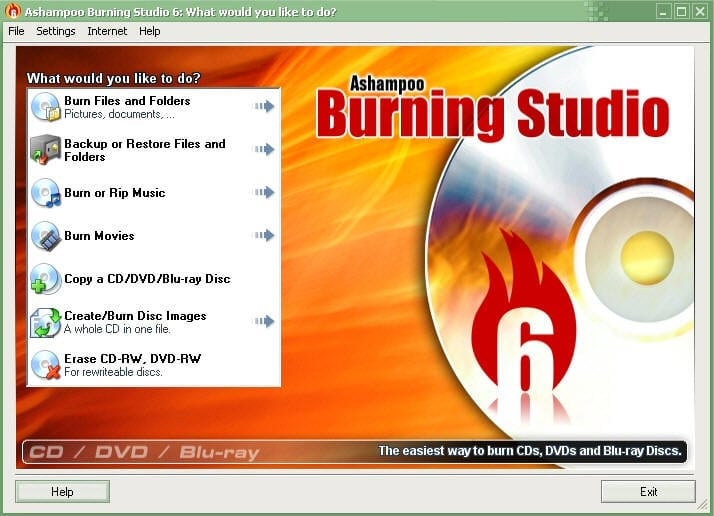Click the Burn Movies film disc icon
The image size is (714, 516).
[46, 236]
